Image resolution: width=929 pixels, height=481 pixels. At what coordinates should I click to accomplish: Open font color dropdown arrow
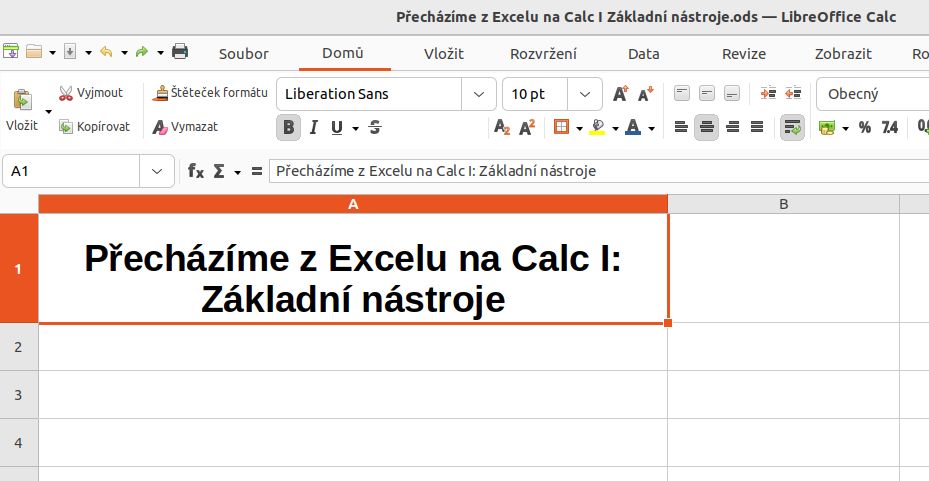[652, 129]
